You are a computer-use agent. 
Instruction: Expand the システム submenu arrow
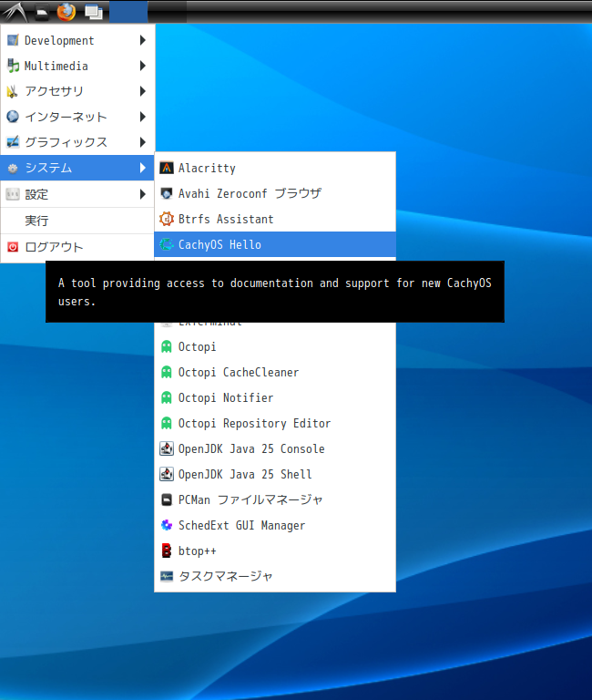[x=143, y=168]
